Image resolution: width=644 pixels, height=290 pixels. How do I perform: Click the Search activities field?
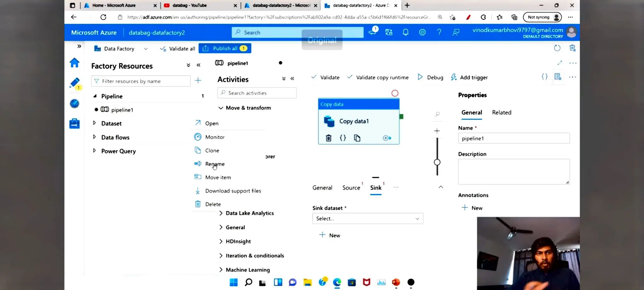coord(257,93)
